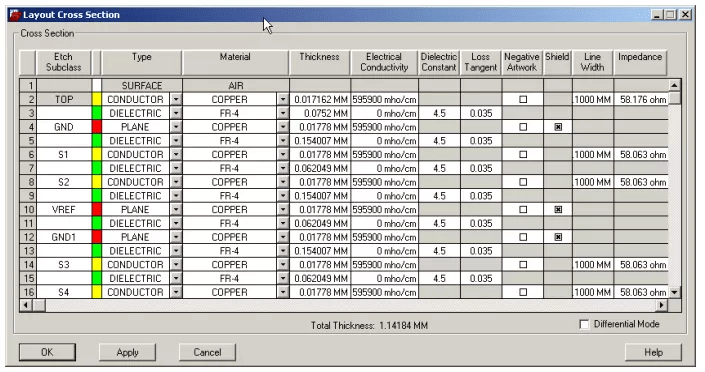Click the SURFACE type cell in row 1
Viewport: 705px width, 372px height.
coord(142,85)
